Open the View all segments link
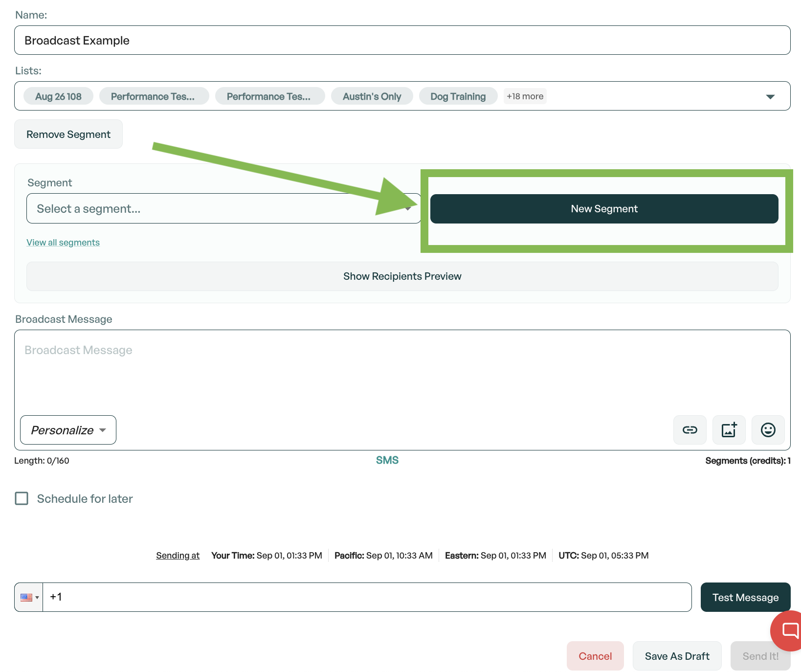The height and width of the screenshot is (672, 801). [x=63, y=243]
